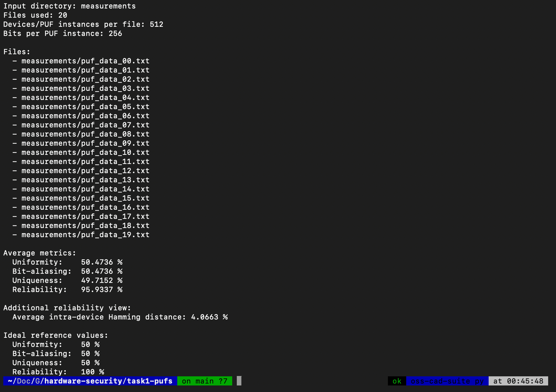The width and height of the screenshot is (556, 392).
Task: Click file path measurements/puf_data_06.txt
Action: (x=85, y=116)
